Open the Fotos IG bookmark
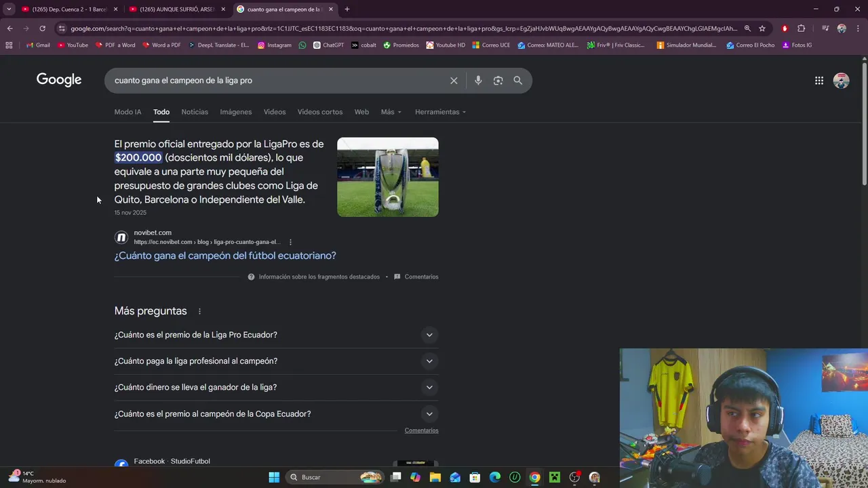This screenshot has width=868, height=488. [x=797, y=45]
